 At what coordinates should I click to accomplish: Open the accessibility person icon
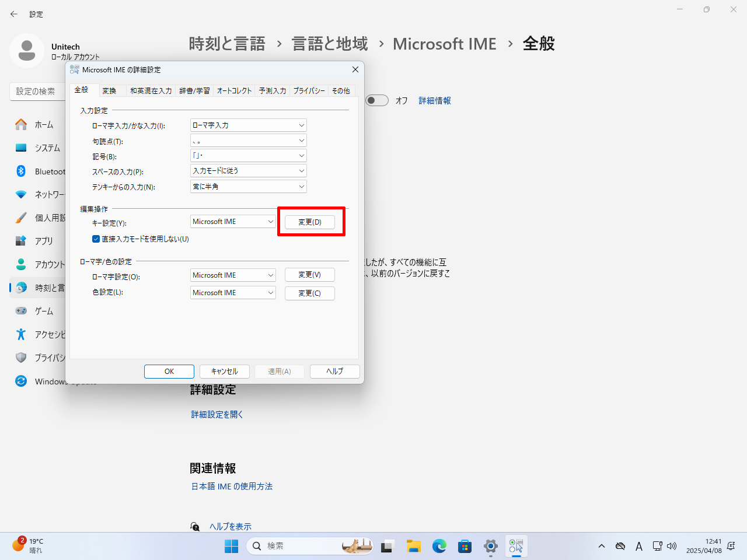point(21,334)
